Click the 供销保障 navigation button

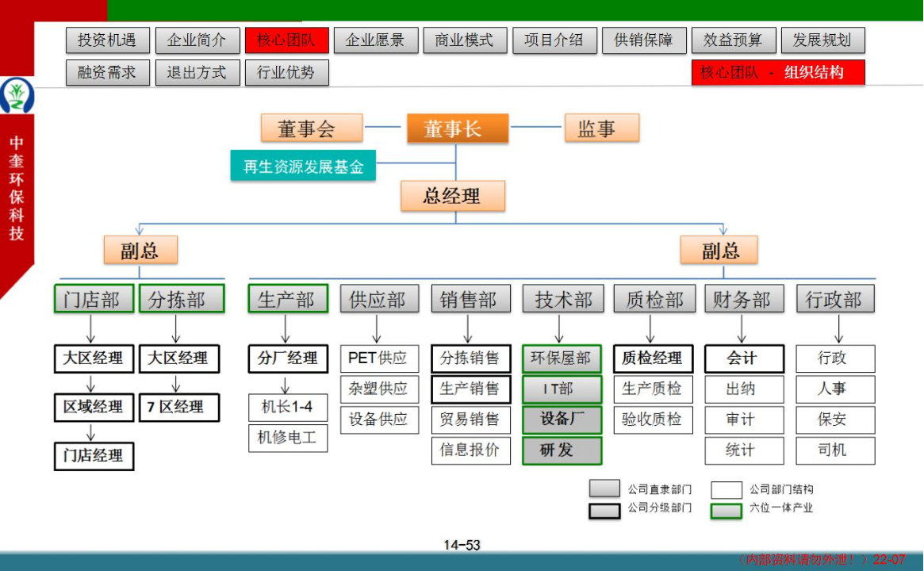(644, 40)
